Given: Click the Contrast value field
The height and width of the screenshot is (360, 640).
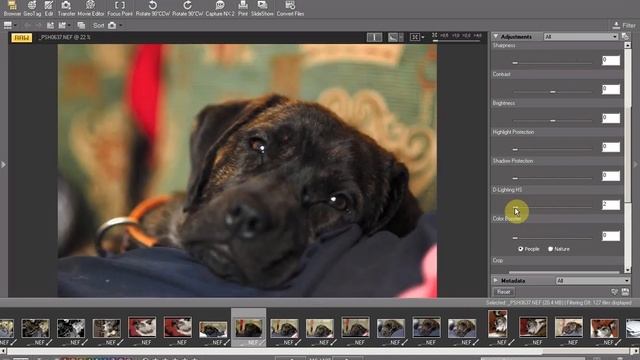Looking at the screenshot, I should point(611,89).
